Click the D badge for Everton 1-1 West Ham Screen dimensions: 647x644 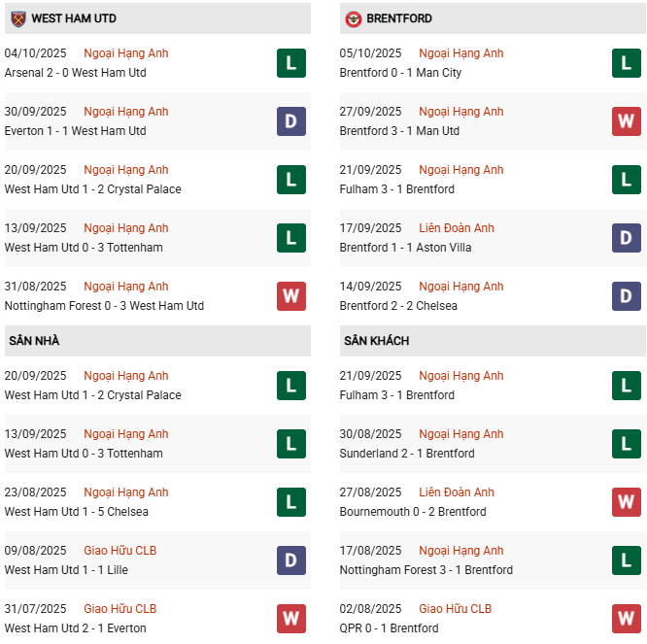click(290, 121)
